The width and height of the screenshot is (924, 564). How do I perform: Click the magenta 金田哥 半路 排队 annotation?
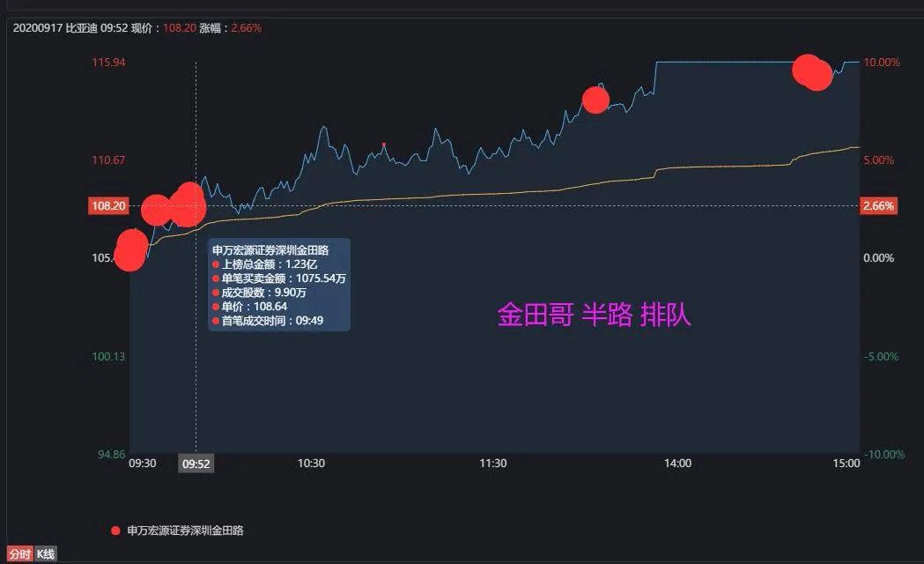(594, 315)
